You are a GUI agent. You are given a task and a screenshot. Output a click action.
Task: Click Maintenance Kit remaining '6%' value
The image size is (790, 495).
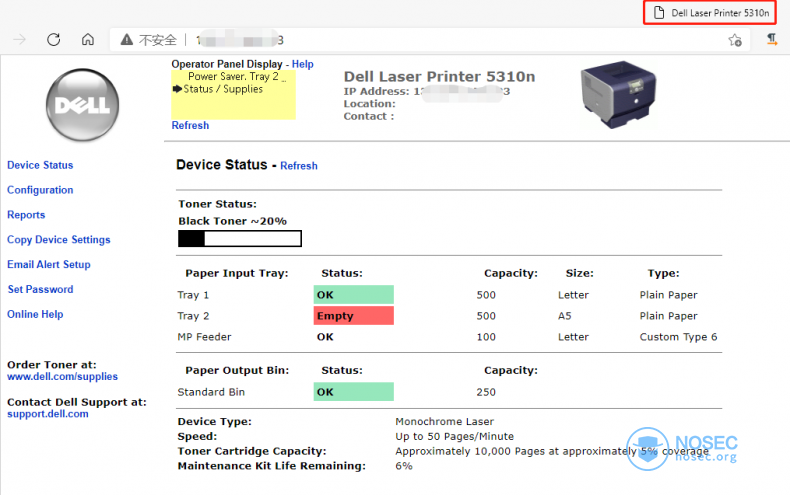(x=404, y=466)
